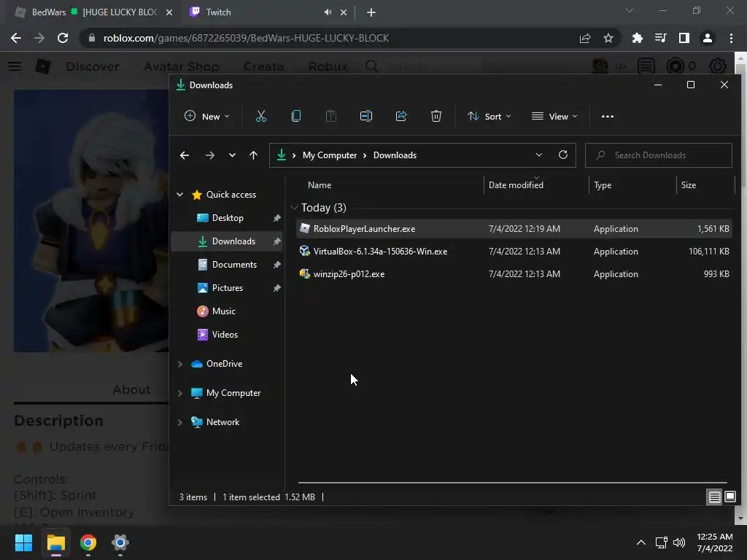Viewport: 747px width, 560px height.
Task: Expand the Network tree node
Action: (180, 422)
